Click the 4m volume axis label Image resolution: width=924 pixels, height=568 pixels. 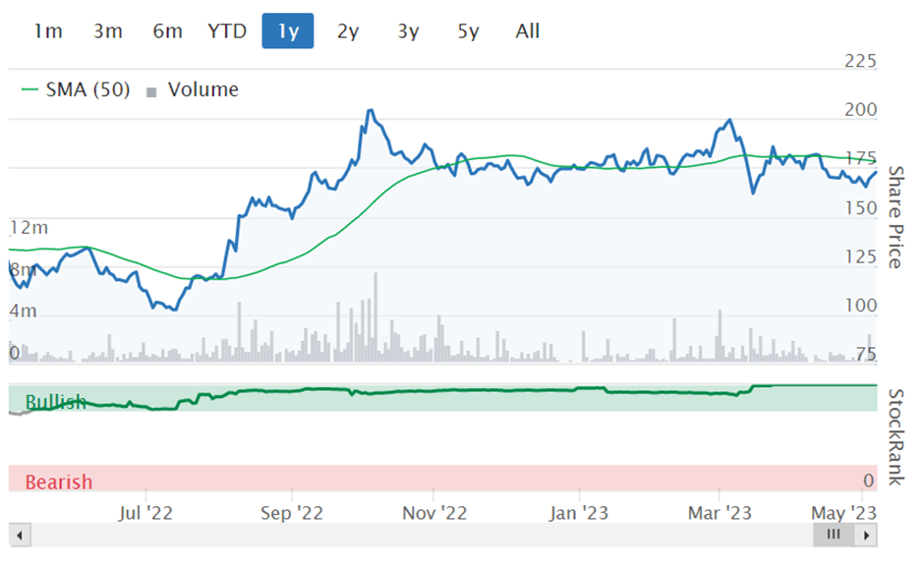click(x=23, y=311)
